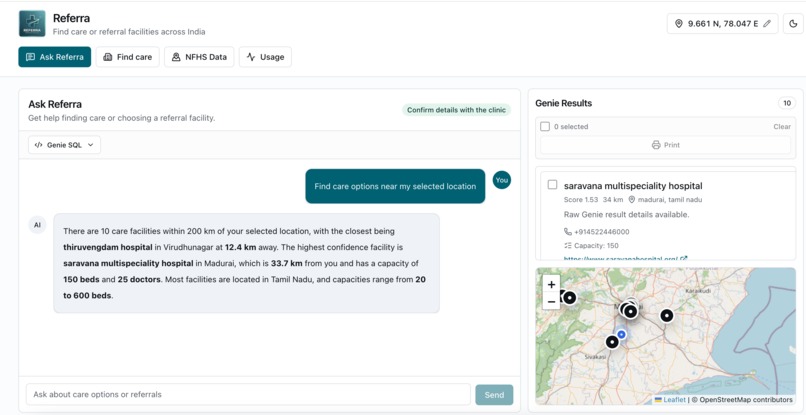806x415 pixels.
Task: Click the bold thiruvengdam hospital name in response
Action: click(108, 247)
